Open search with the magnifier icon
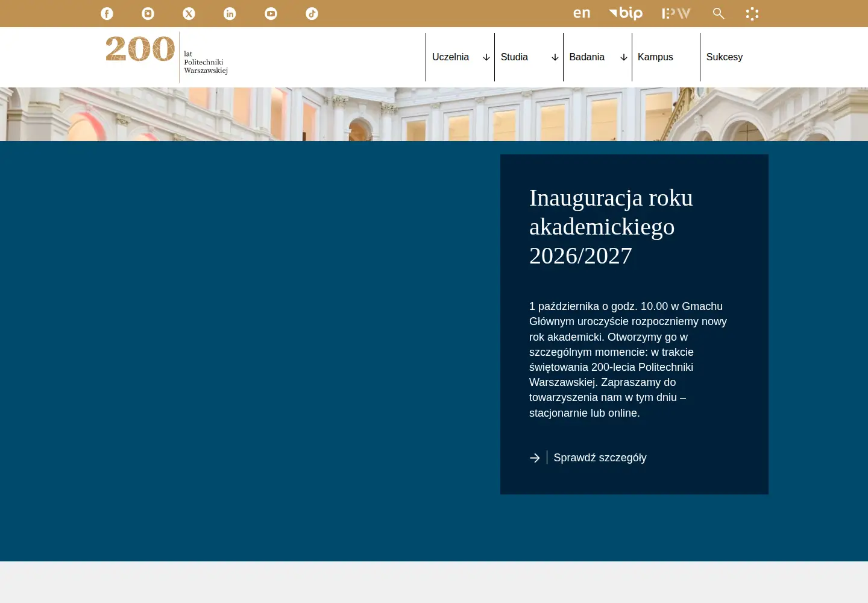Image resolution: width=868 pixels, height=603 pixels. [x=719, y=13]
